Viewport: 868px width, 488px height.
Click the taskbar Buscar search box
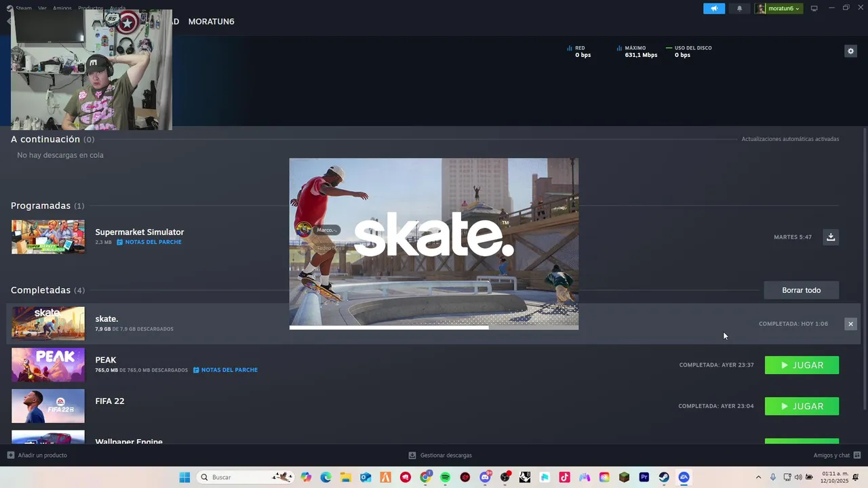click(245, 477)
